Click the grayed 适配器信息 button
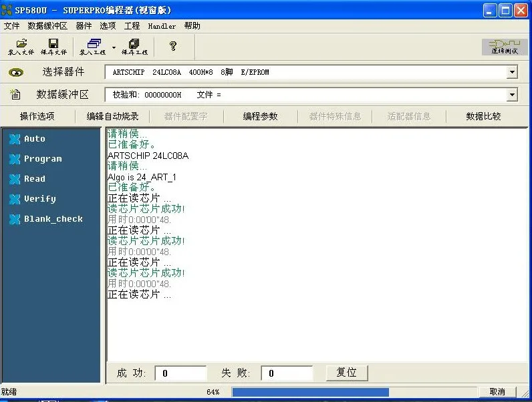Screen dimensions: 532x402 tap(409, 116)
